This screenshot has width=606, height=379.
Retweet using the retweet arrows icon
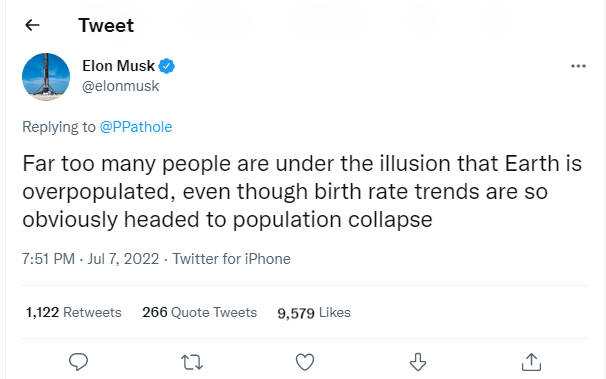pyautogui.click(x=192, y=362)
